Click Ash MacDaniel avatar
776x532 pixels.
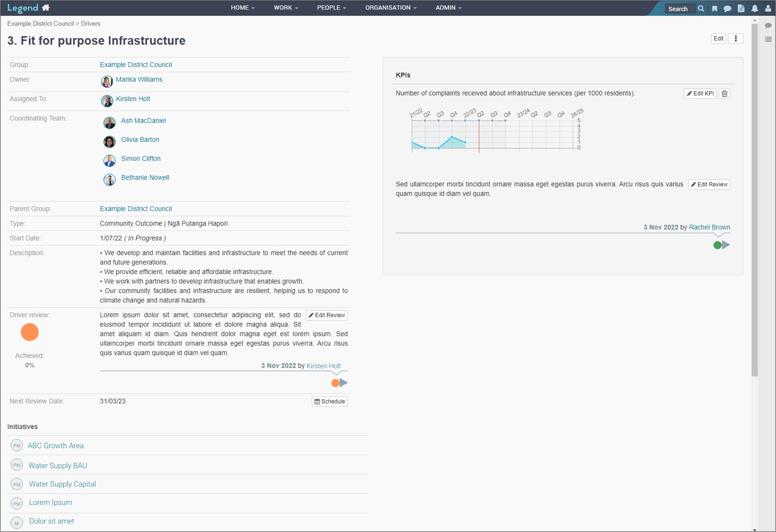coord(109,123)
